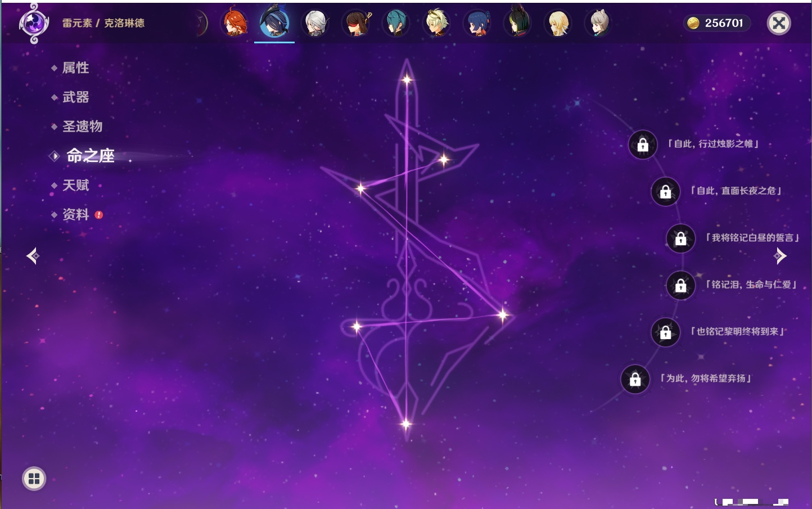
Task: Click the label 「我将铭记白昼的誓言」
Action: click(753, 238)
